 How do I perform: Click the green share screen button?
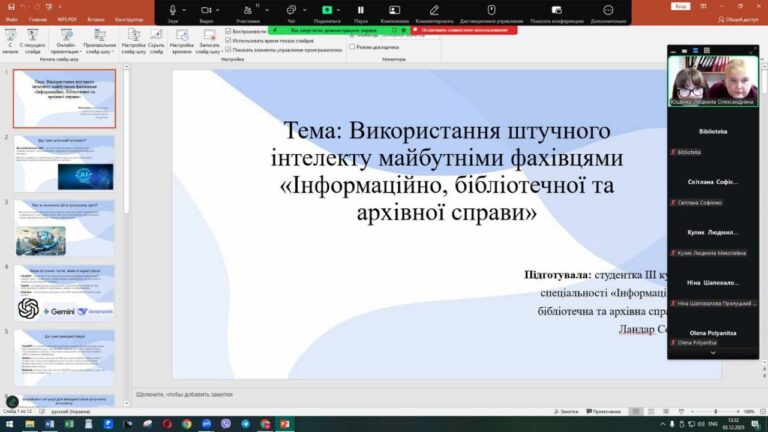point(326,10)
